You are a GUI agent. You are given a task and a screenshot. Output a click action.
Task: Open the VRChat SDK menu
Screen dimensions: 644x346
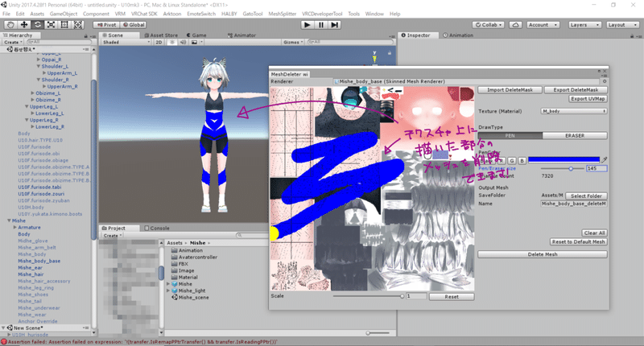[x=144, y=14]
